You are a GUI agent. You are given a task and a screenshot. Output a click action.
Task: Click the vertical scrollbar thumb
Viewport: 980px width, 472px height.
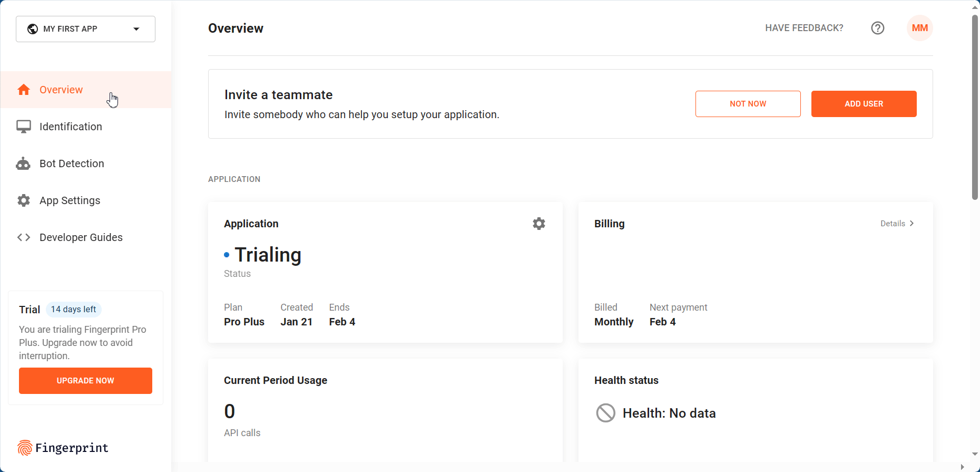pyautogui.click(x=975, y=105)
